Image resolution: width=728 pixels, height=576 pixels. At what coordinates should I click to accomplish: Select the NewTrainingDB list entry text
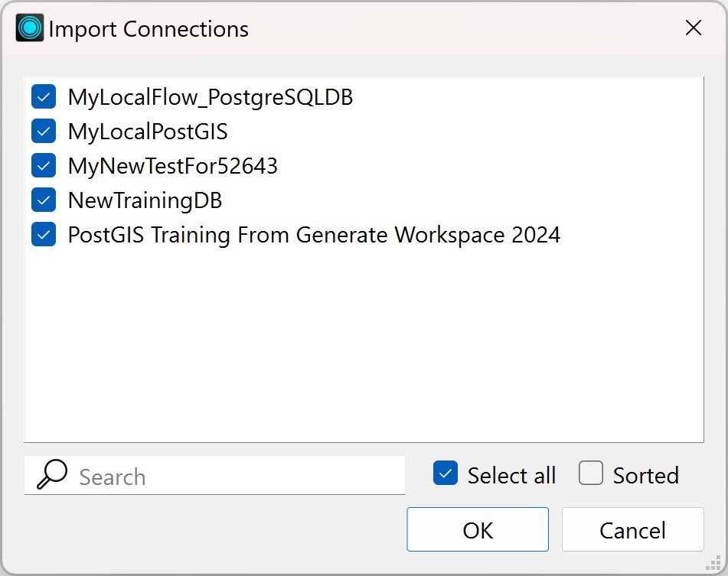coord(145,200)
